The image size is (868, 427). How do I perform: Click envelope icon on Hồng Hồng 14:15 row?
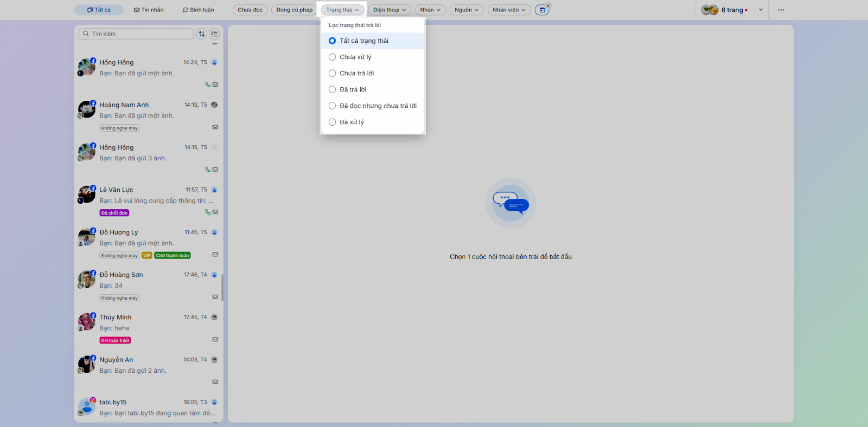tap(215, 170)
